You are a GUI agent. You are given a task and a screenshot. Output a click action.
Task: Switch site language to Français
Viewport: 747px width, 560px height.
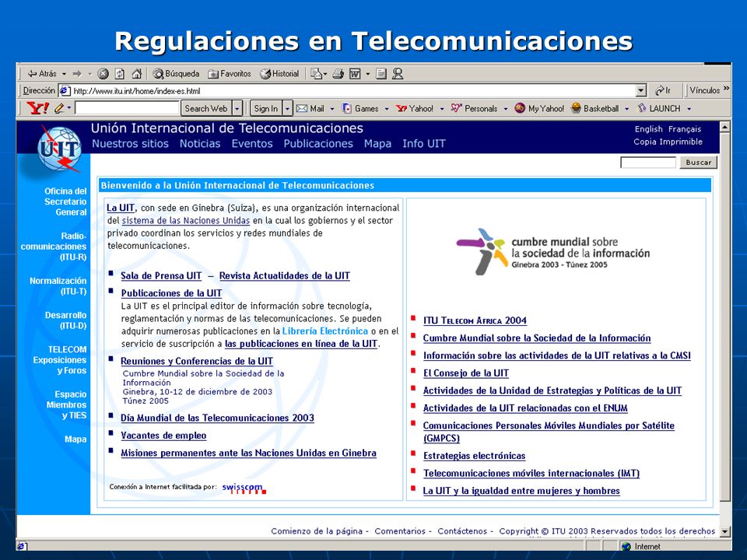685,129
